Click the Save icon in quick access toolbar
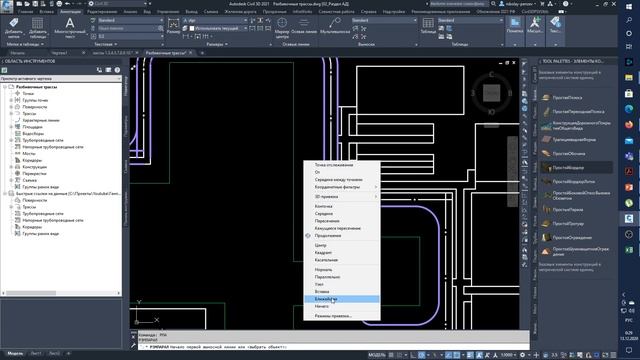640x360 pixels. point(35,4)
